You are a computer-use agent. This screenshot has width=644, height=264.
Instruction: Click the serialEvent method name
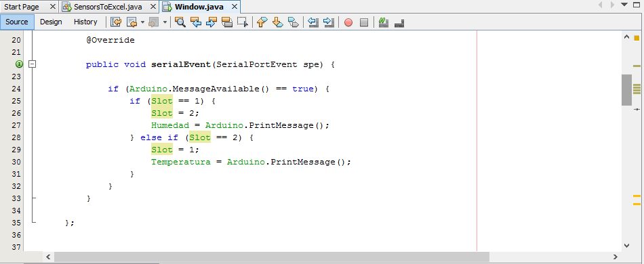181,64
